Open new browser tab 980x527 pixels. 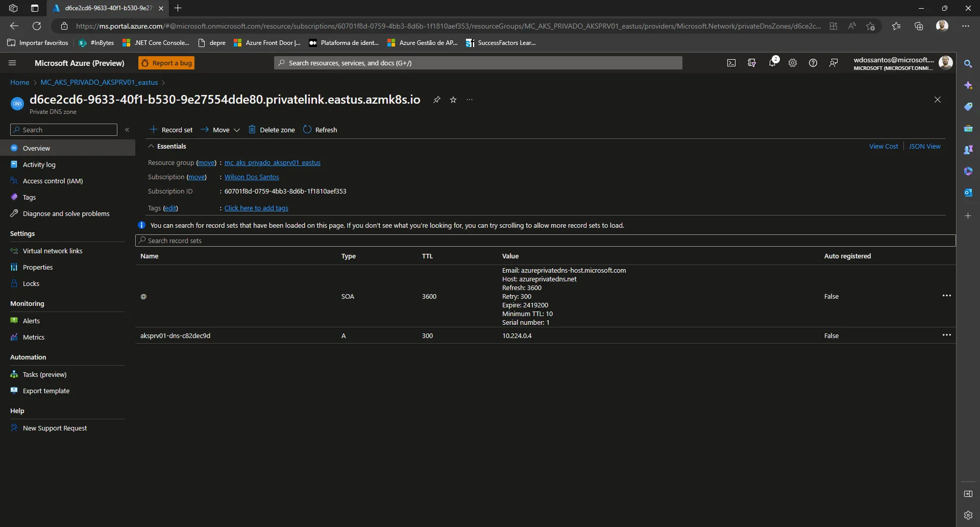(x=178, y=8)
